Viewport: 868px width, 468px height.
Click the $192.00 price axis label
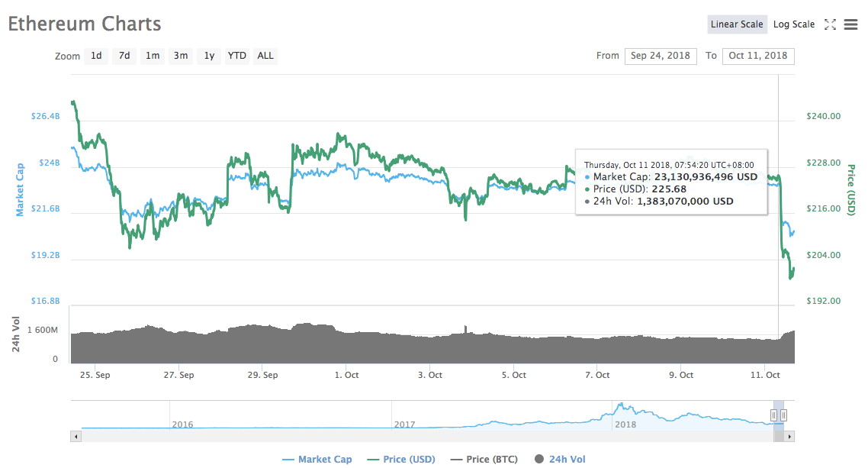(823, 302)
